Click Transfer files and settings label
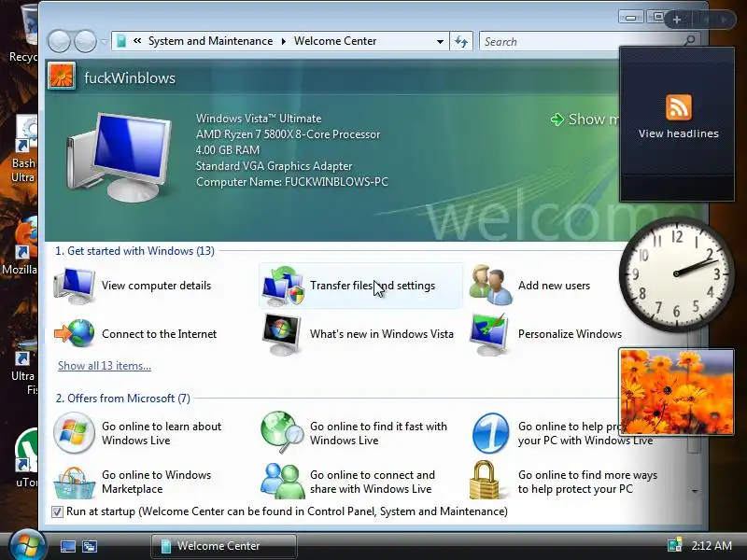This screenshot has height=560, width=747. (373, 286)
